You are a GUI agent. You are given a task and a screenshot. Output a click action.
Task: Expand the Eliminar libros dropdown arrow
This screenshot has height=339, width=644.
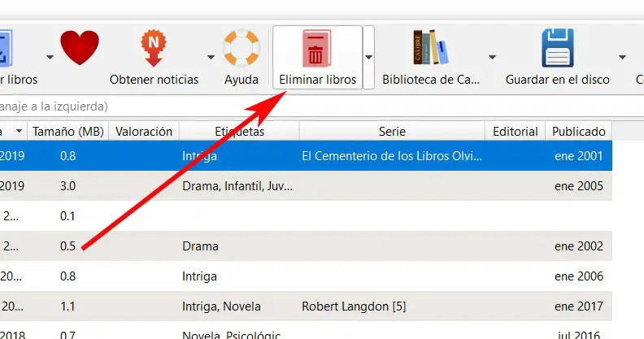click(x=369, y=57)
